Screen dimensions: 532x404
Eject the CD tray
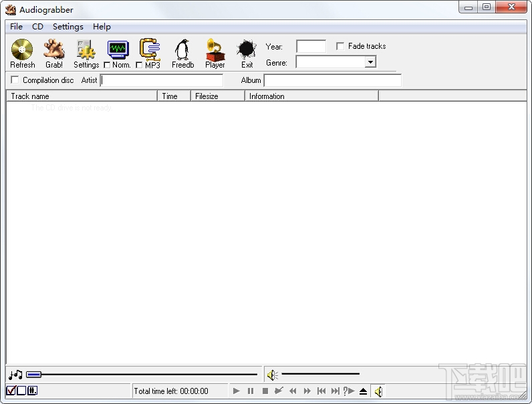pos(363,391)
